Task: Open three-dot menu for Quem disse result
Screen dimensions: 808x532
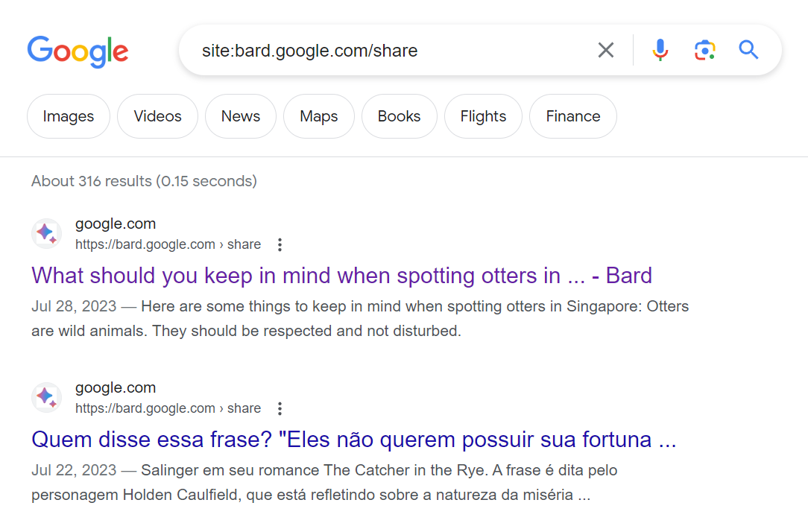Action: click(x=280, y=408)
